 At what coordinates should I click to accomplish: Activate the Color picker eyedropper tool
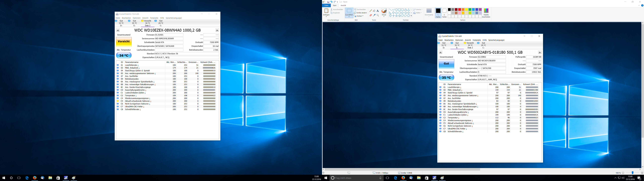(374, 15)
